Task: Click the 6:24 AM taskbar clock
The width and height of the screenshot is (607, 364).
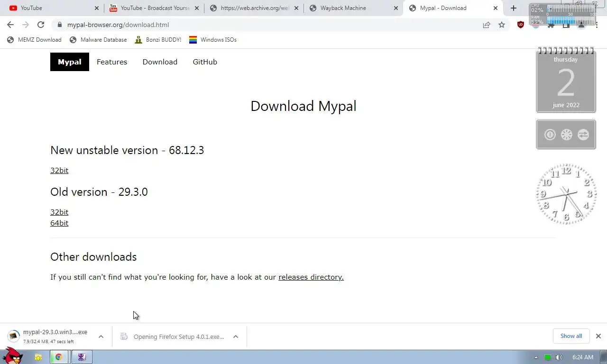Action: (x=583, y=357)
